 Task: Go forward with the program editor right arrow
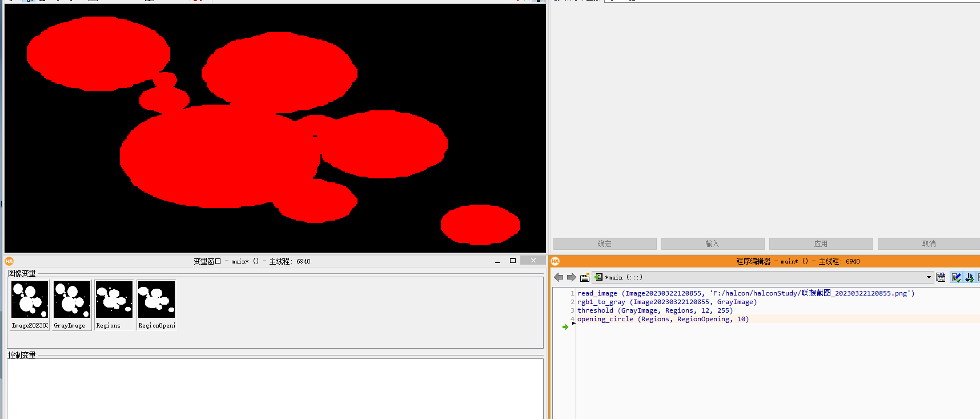pyautogui.click(x=571, y=277)
